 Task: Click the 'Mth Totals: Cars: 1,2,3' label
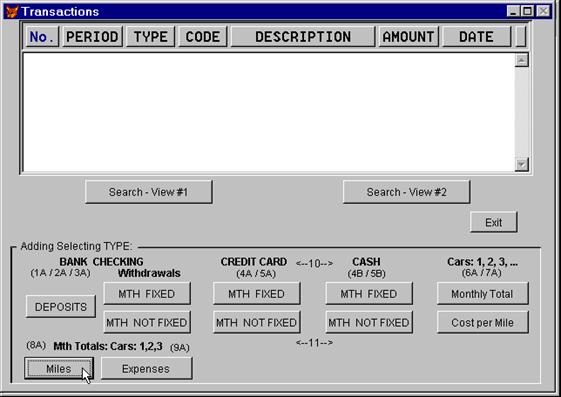click(108, 346)
